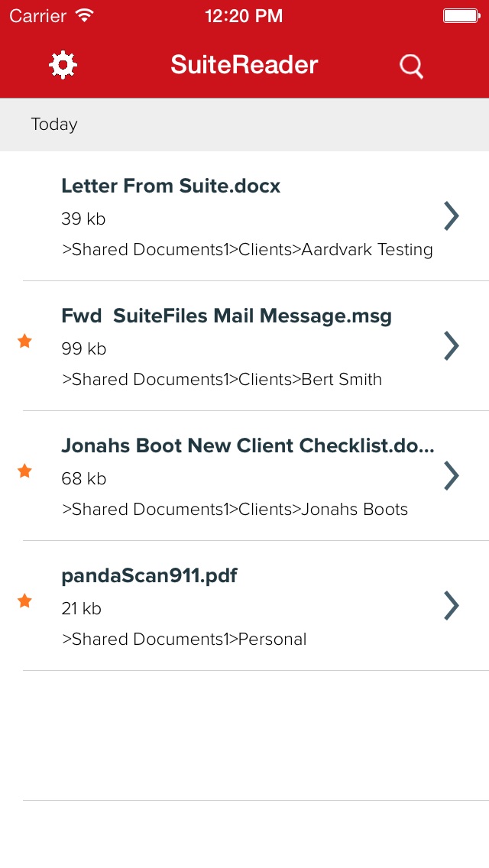489x868 pixels.
Task: Select the Aardvark Testing folder path
Action: (x=248, y=250)
